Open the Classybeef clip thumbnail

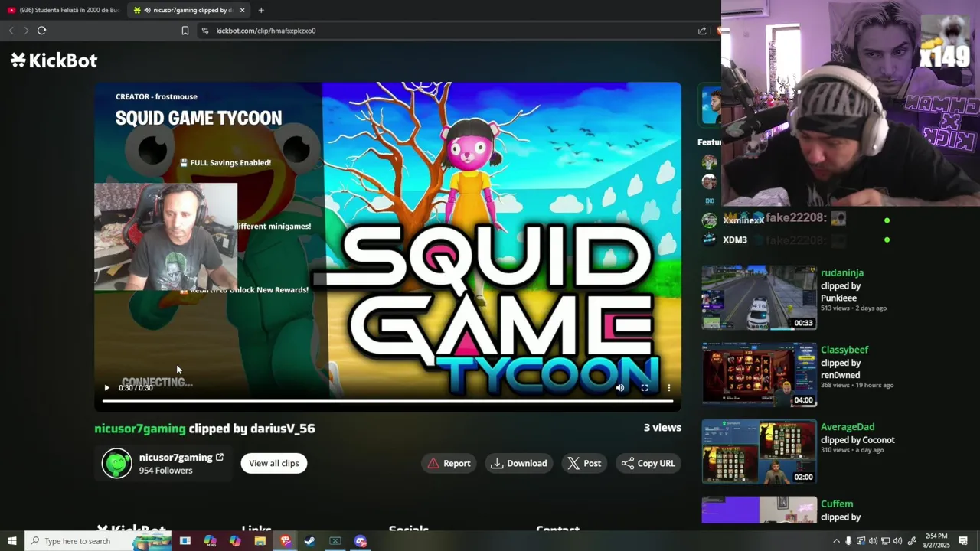pyautogui.click(x=759, y=375)
